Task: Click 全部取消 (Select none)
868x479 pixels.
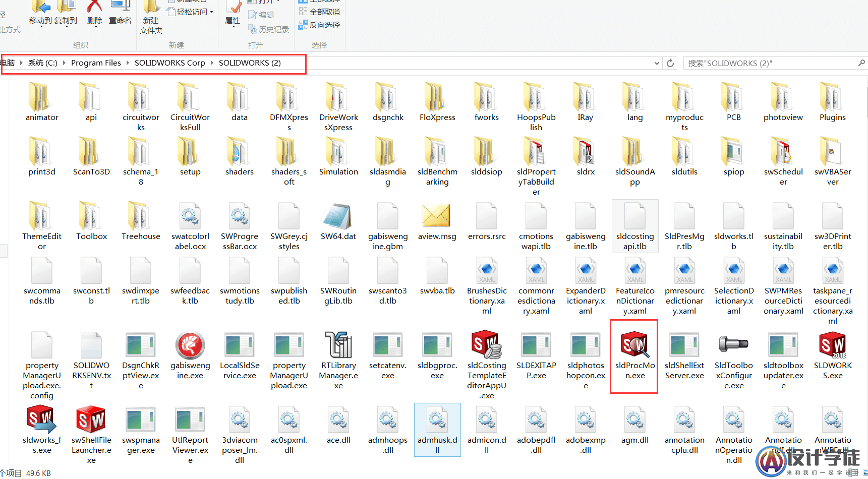Action: 319,12
